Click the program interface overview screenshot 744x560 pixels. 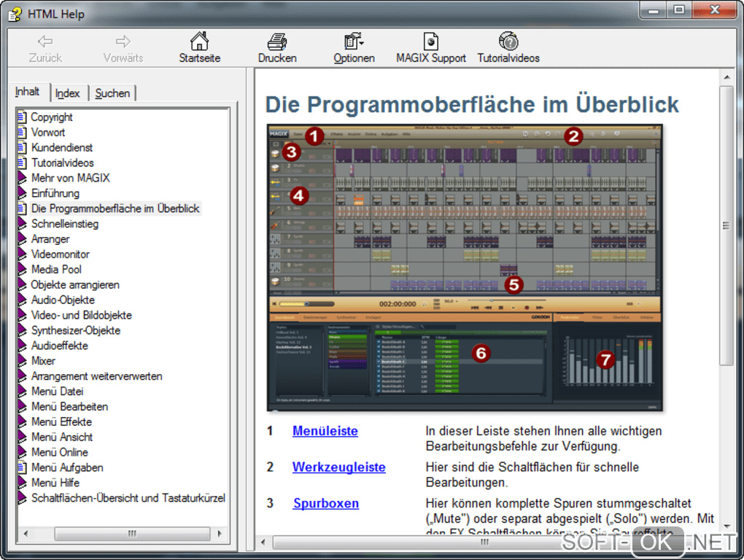465,268
